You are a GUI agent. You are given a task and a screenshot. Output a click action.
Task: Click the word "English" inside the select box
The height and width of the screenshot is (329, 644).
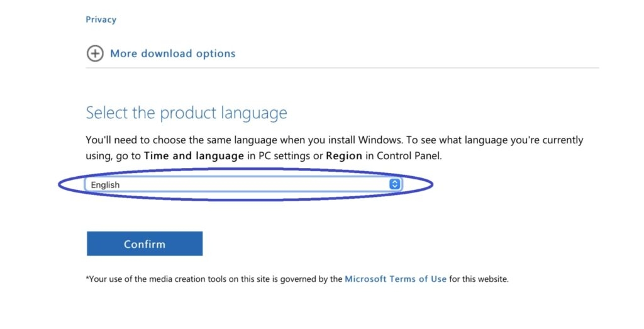105,185
